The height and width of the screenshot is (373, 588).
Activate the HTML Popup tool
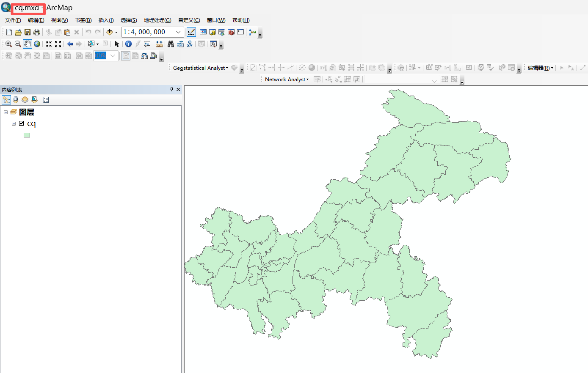click(147, 44)
